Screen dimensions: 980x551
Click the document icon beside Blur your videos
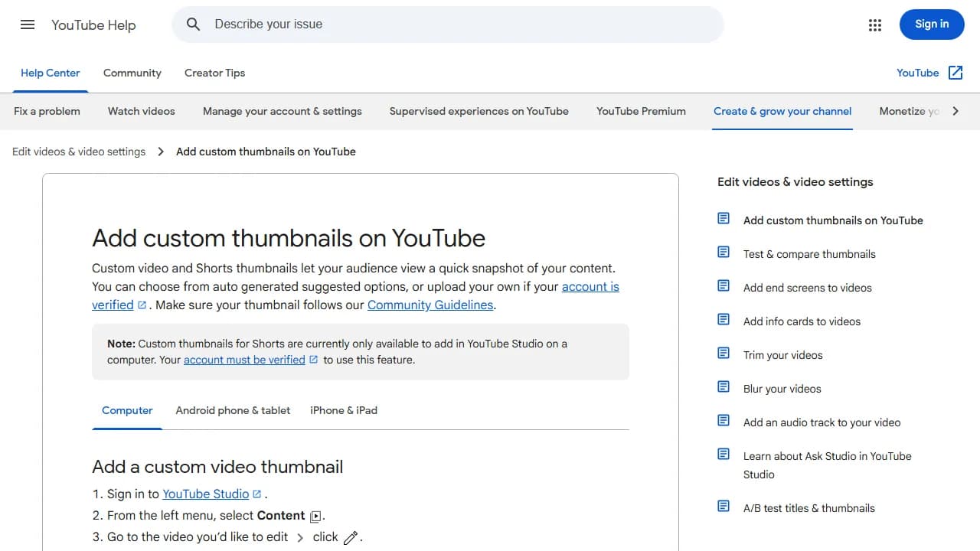724,387
